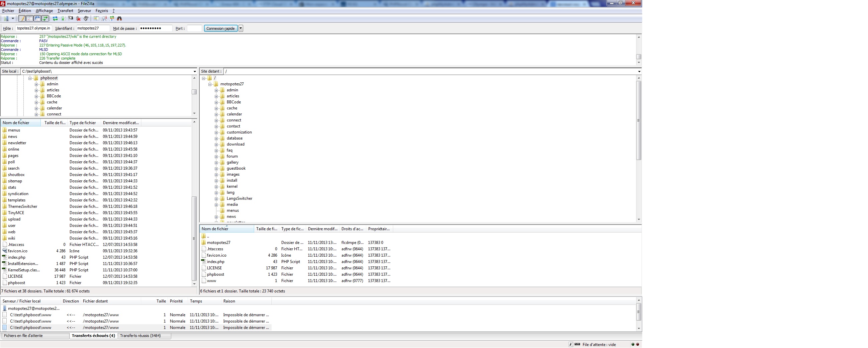868x348 pixels.
Task: Click the process transfer queue icon
Action: pyautogui.click(x=63, y=18)
